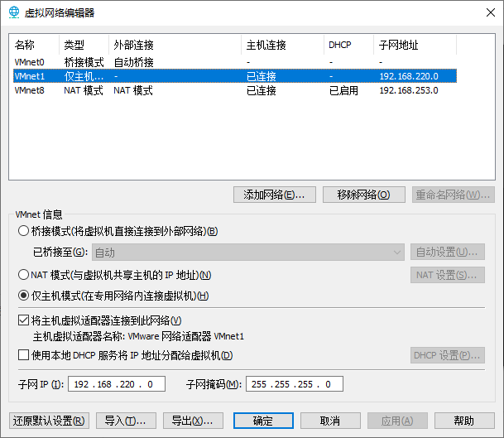Click the 移除网络(O) button
Image resolution: width=504 pixels, height=438 pixels.
364,195
